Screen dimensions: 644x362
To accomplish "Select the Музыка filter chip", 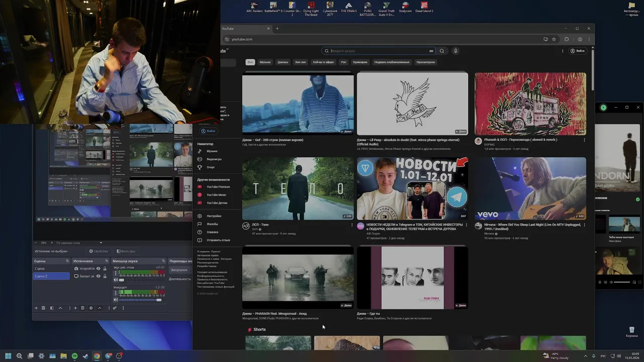I will point(265,62).
